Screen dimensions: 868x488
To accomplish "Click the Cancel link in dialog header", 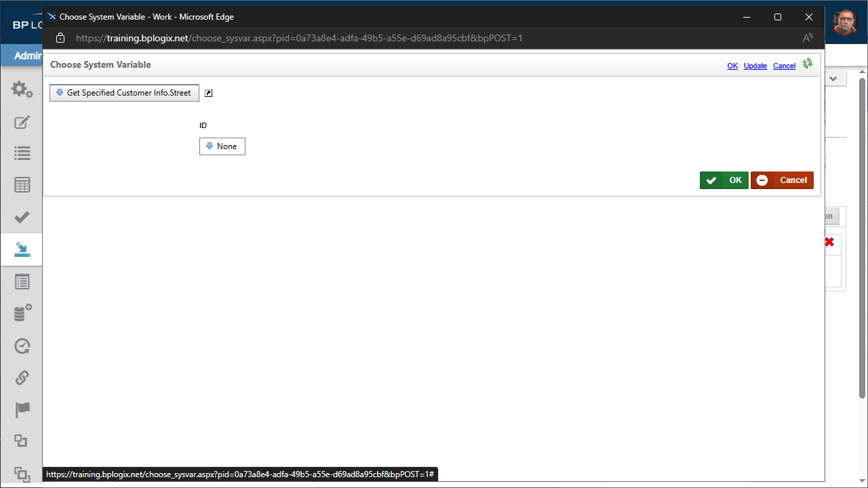I will (785, 66).
